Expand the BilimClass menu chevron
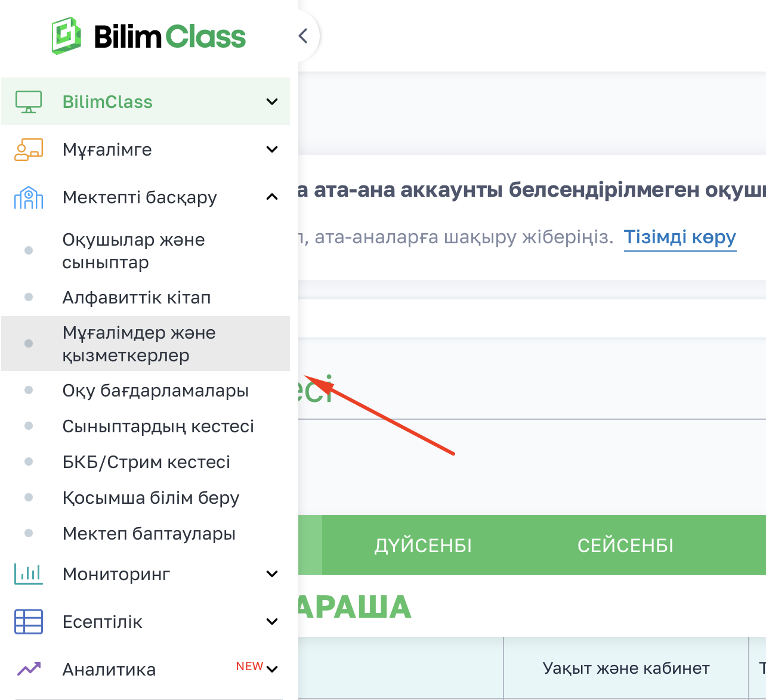 (x=272, y=102)
